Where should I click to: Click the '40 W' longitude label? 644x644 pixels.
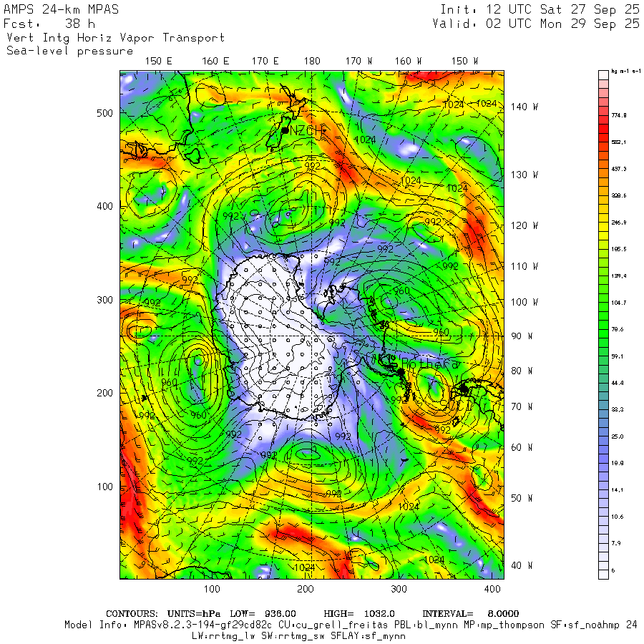click(522, 565)
